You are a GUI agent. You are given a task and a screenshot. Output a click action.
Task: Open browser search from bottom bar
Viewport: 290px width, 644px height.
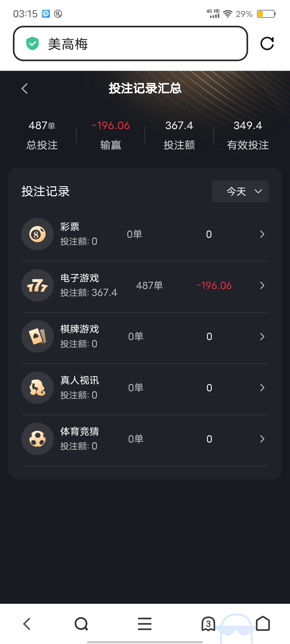[81, 624]
